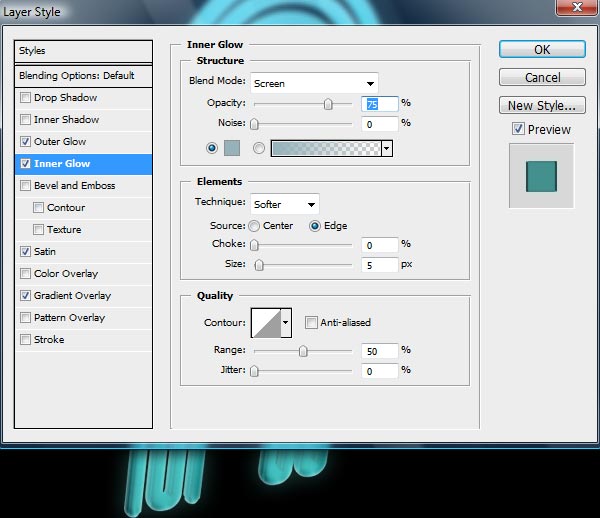Open the Blend Mode Screen dropdown
Image resolution: width=600 pixels, height=518 pixels.
click(314, 83)
